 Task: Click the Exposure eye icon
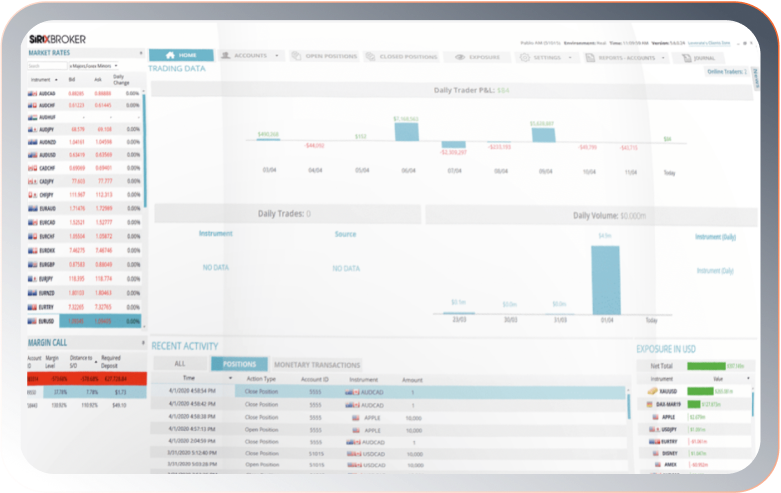(x=461, y=57)
